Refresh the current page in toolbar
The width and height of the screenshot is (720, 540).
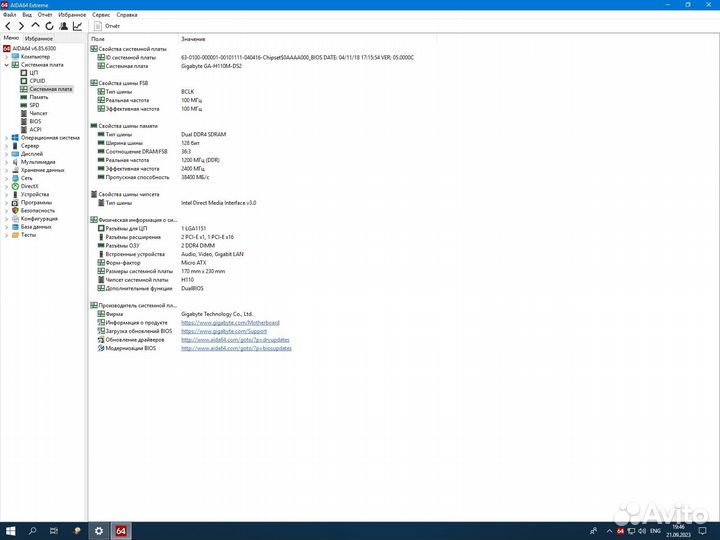coord(50,26)
